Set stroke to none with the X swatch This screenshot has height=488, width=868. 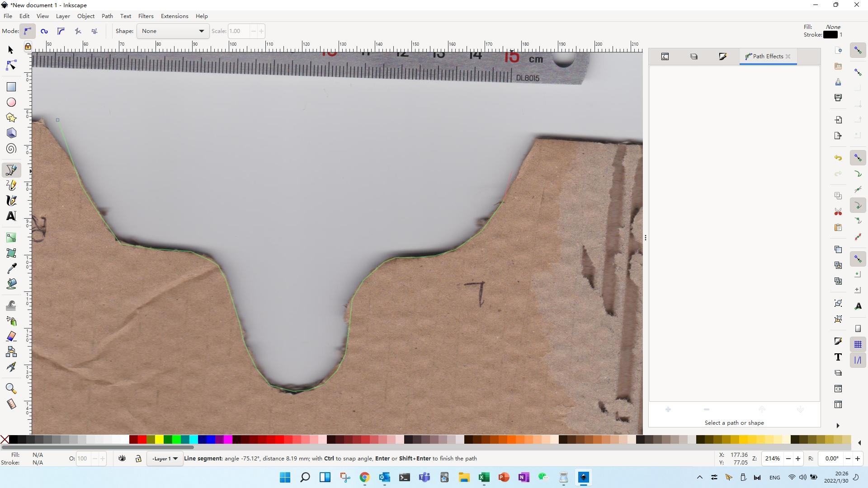[x=5, y=439]
